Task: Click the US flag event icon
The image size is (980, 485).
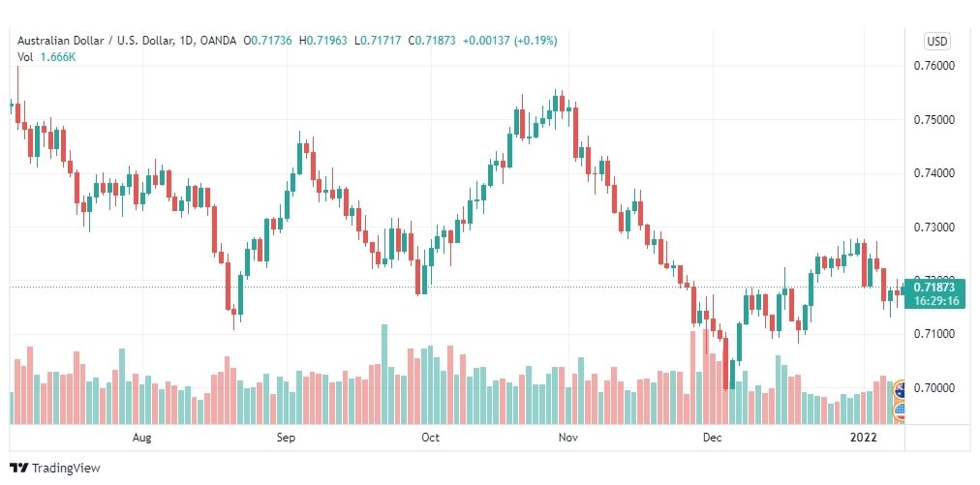Action: point(900,410)
